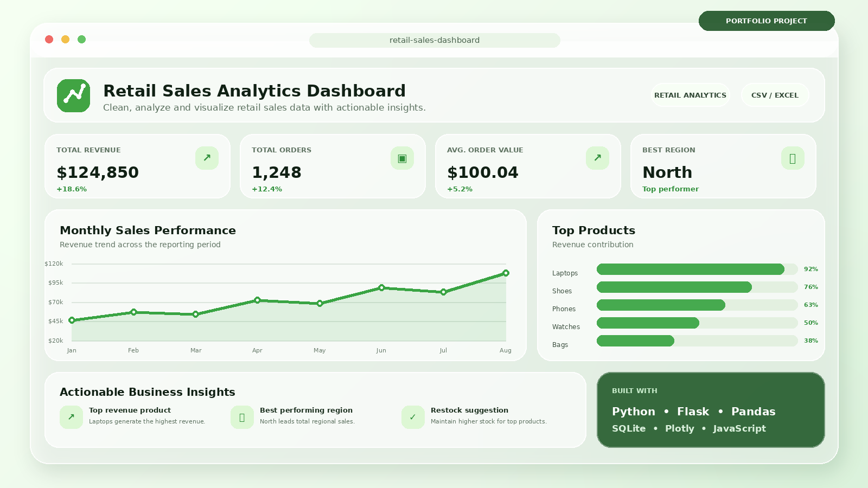Click the dashboard chart logo icon

[73, 95]
